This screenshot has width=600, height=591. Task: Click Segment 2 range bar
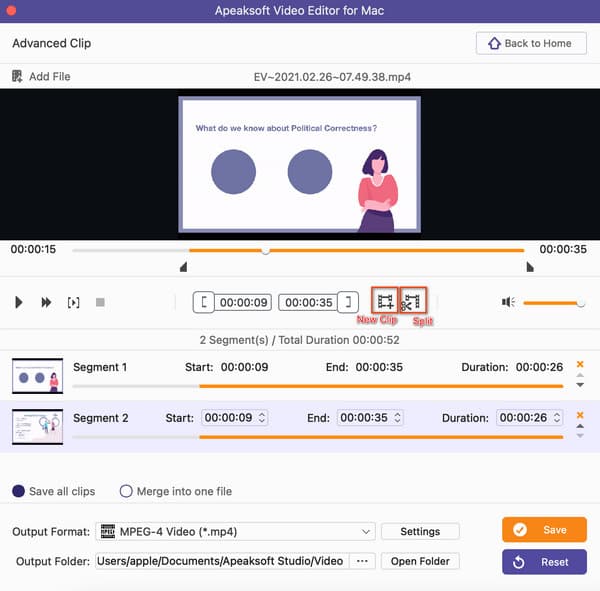318,437
